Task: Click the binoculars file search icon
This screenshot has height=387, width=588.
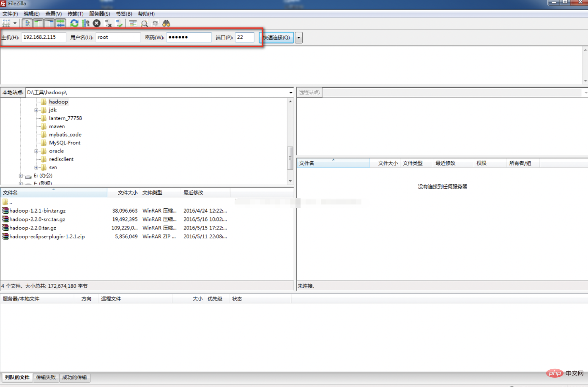Action: coord(166,23)
